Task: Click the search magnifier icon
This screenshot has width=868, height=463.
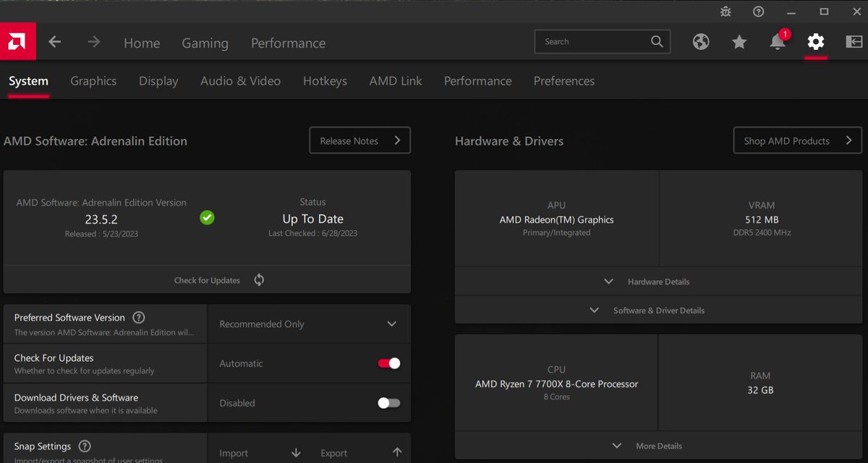Action: tap(657, 41)
